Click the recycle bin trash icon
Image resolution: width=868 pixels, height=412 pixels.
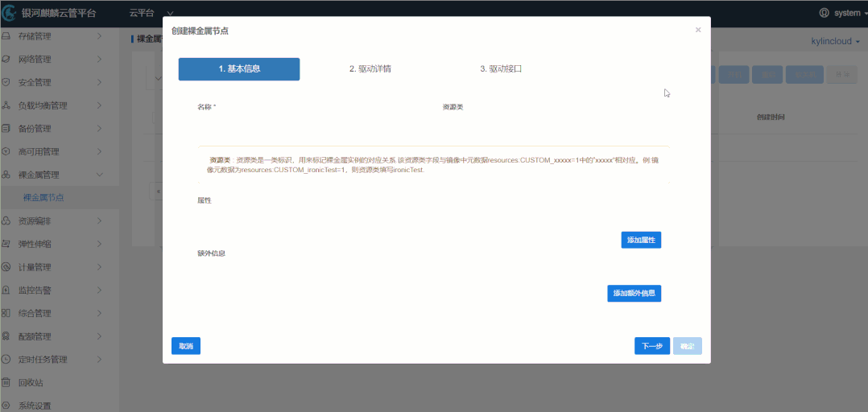point(6,382)
